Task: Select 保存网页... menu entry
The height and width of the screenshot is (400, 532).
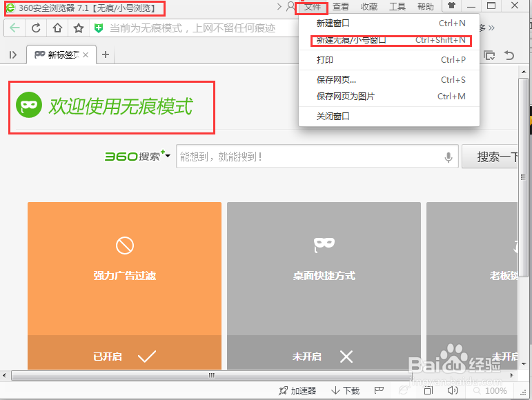Action: 389,80
